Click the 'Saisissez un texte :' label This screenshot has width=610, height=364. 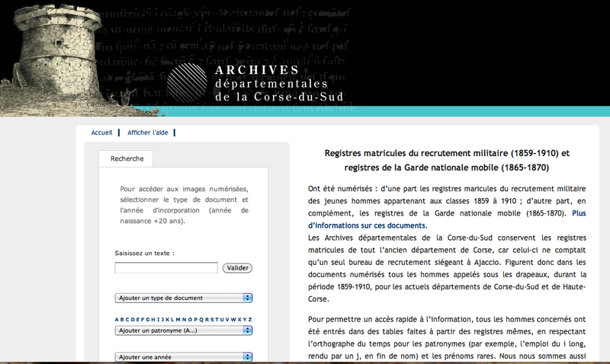click(x=145, y=254)
